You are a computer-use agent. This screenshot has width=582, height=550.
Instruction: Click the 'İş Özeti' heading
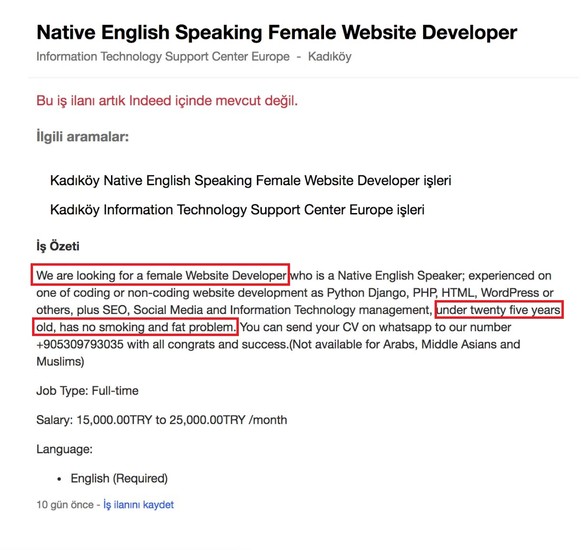pos(58,246)
